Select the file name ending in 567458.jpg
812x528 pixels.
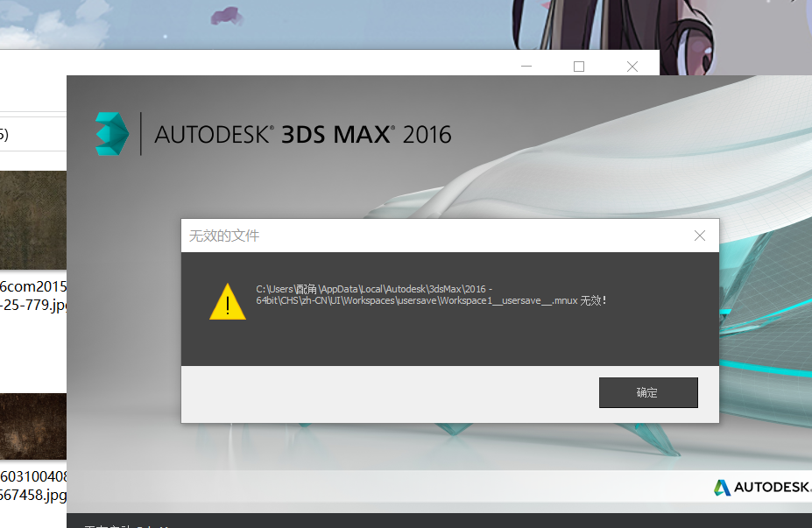coord(33,486)
